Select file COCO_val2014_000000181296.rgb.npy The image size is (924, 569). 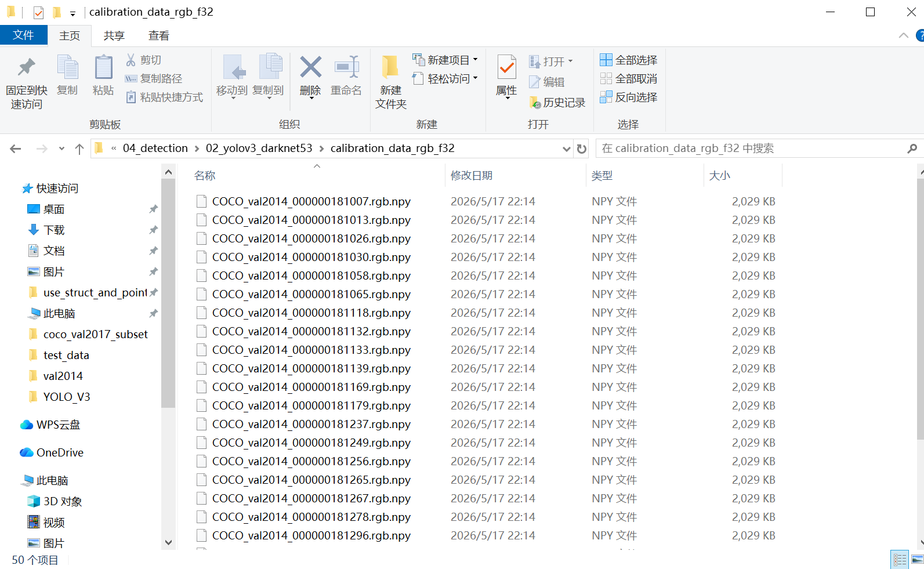(311, 535)
